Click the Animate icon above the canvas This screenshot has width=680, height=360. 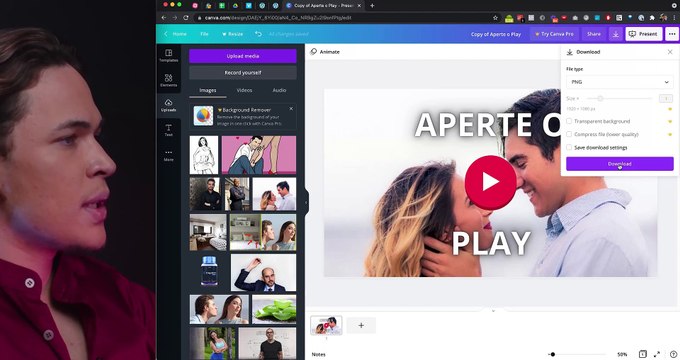tap(314, 52)
